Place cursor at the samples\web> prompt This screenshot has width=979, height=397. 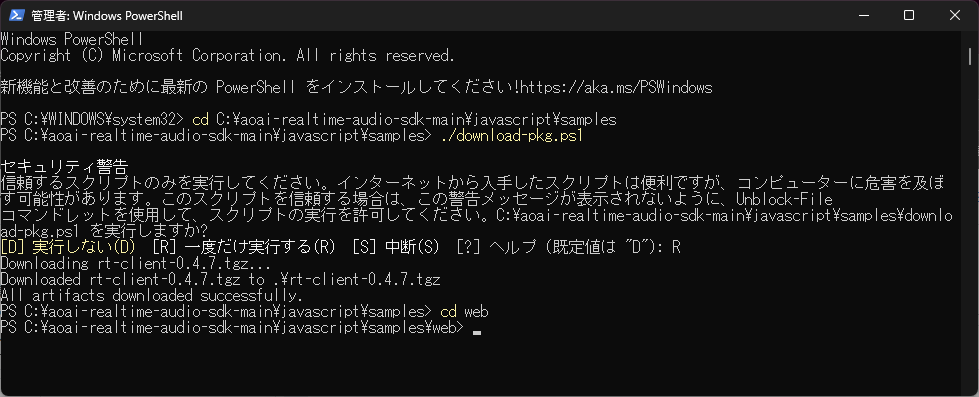477,328
